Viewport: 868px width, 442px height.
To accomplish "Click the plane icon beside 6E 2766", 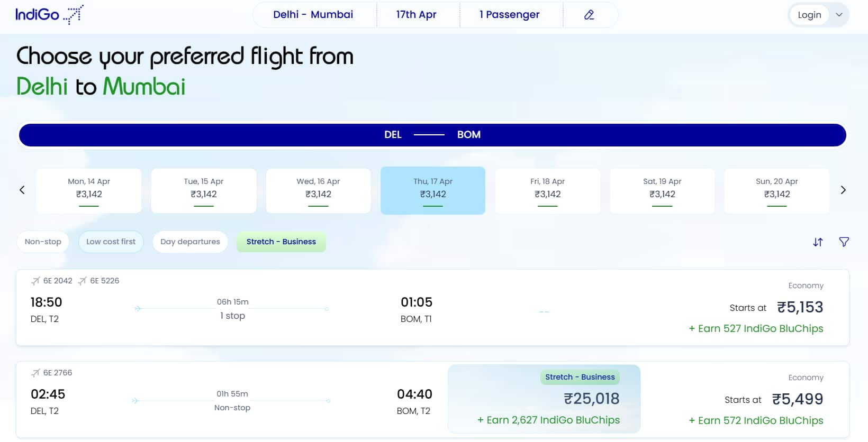I will (36, 373).
